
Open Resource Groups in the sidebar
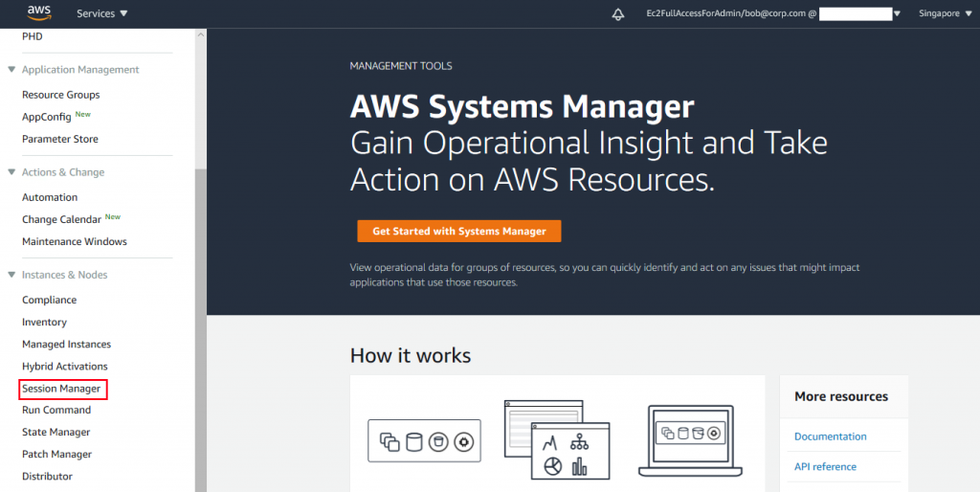click(x=60, y=95)
